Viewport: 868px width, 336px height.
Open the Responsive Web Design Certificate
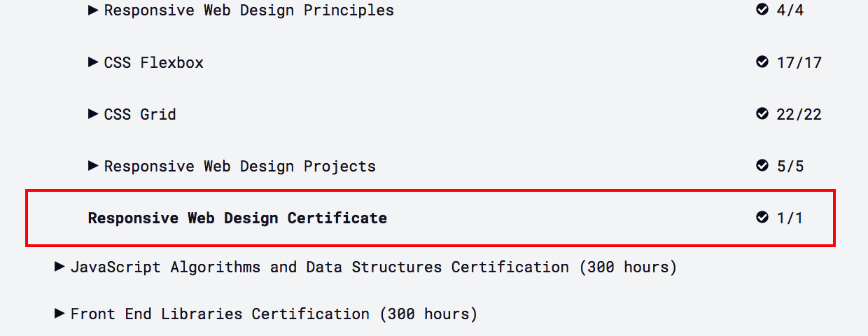pos(237,218)
